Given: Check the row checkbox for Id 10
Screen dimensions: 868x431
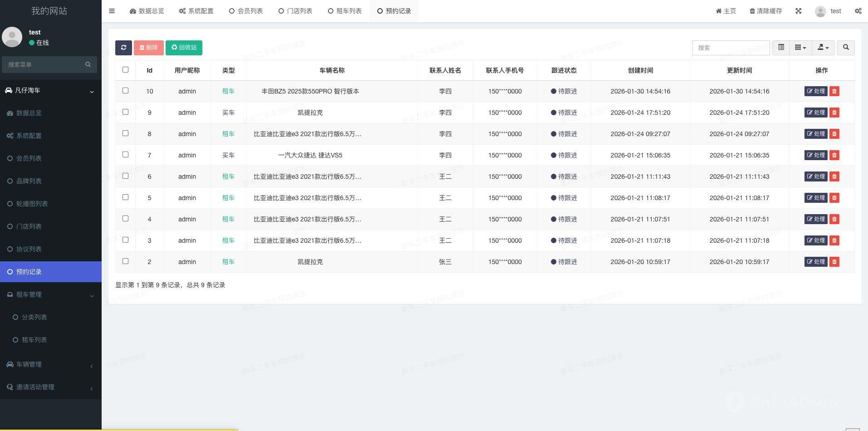Looking at the screenshot, I should click(126, 91).
